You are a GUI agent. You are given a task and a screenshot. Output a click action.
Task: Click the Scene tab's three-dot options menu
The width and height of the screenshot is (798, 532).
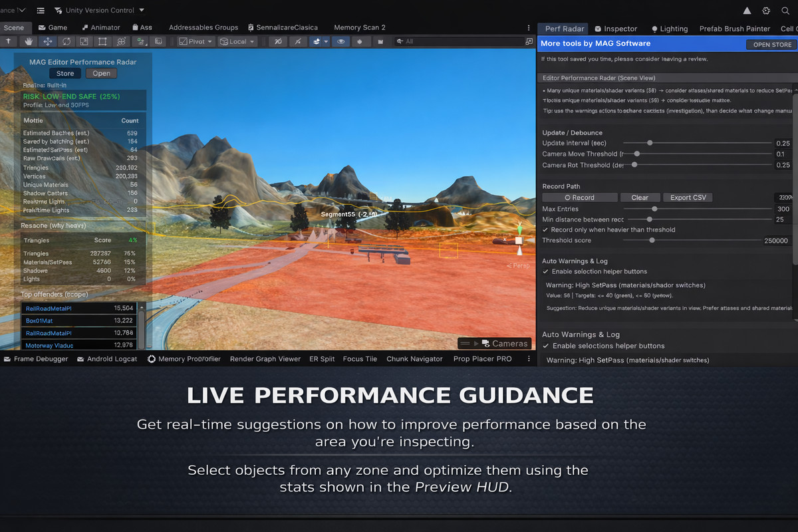(529, 28)
